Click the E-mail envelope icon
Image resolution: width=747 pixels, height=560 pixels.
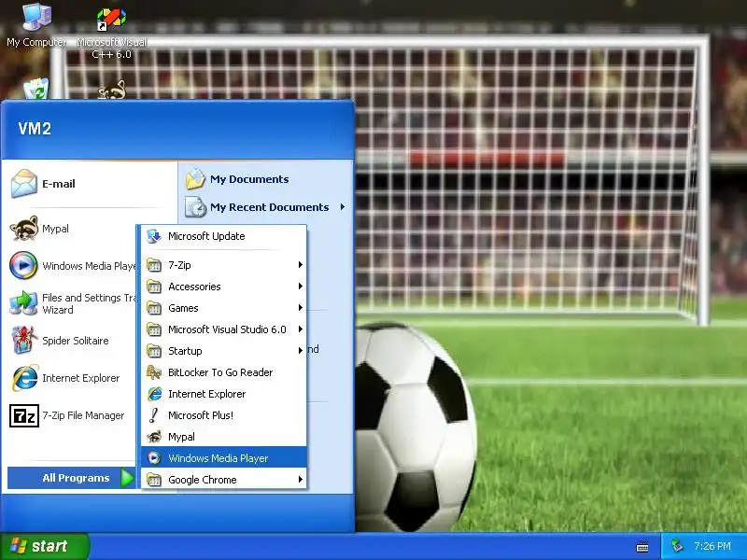click(x=24, y=184)
